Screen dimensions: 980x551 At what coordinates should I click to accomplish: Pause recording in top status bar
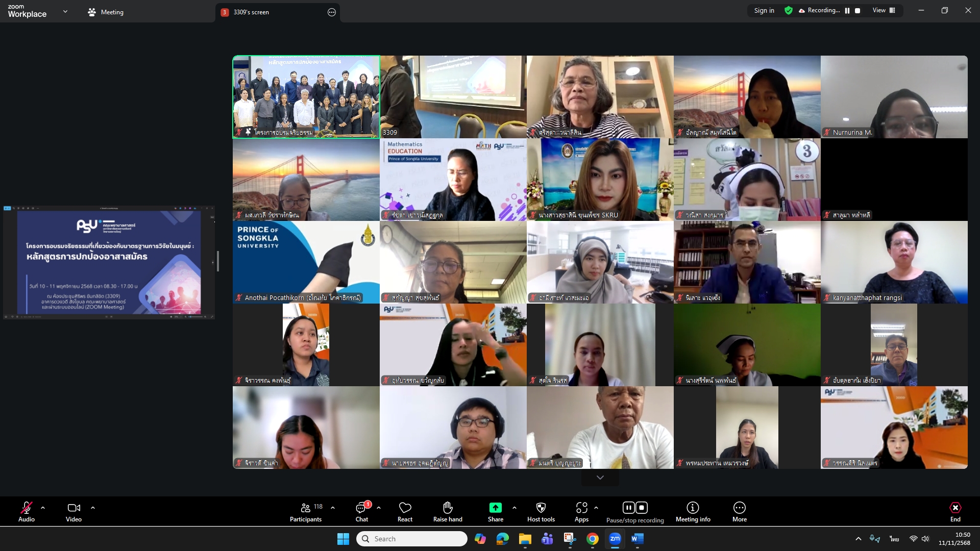pos(847,11)
